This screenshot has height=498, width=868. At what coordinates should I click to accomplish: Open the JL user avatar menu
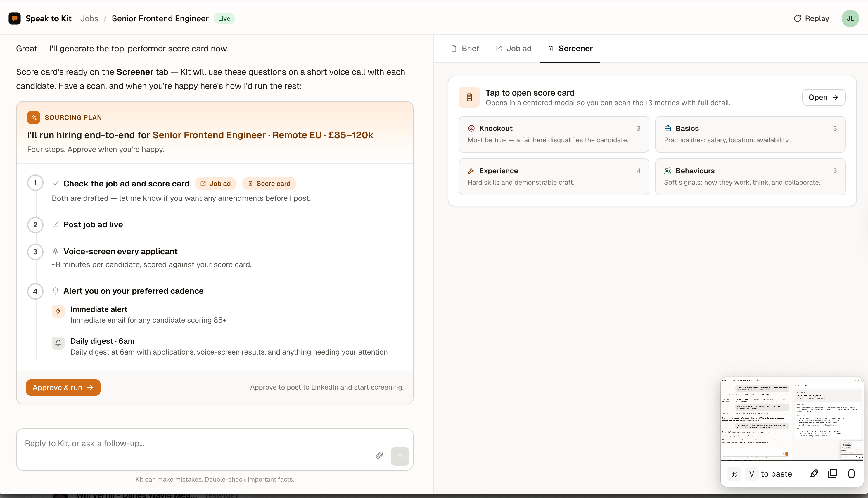point(850,18)
